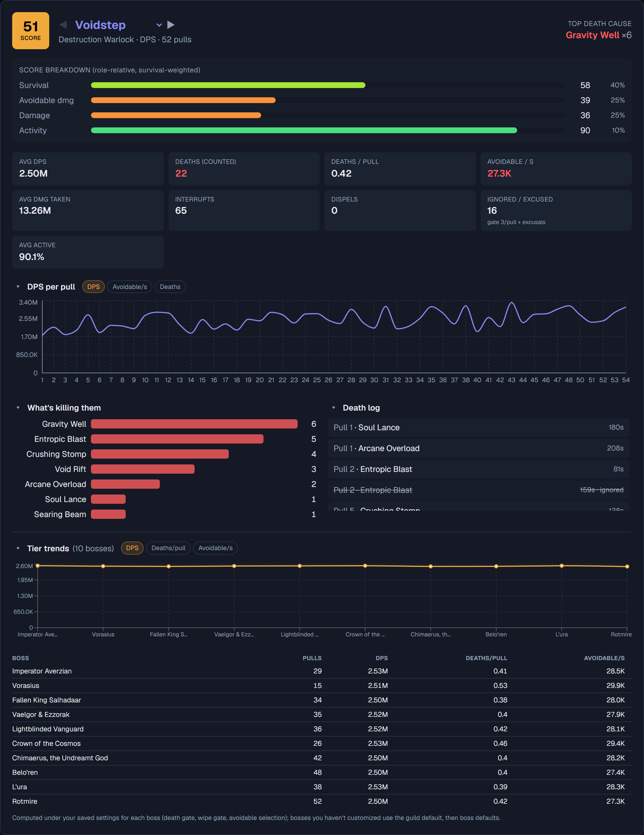644x835 pixels.
Task: Select the Fallen King Salhadaar row
Action: point(322,700)
